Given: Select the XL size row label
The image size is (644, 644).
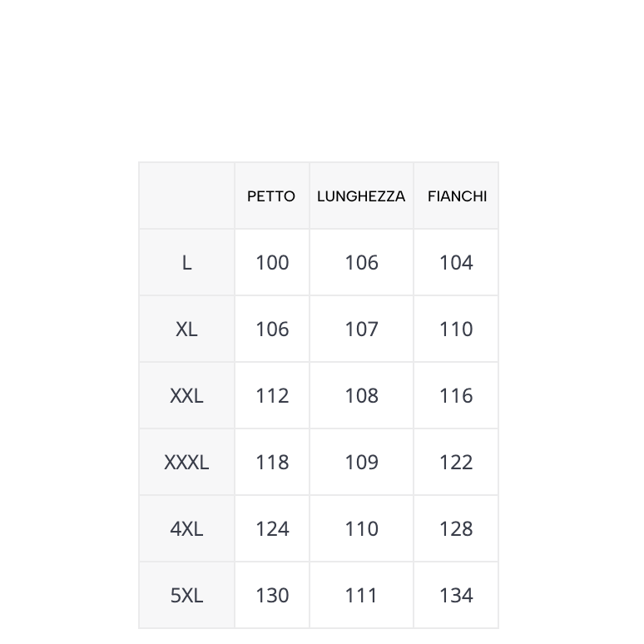Looking at the screenshot, I should pos(187,329).
